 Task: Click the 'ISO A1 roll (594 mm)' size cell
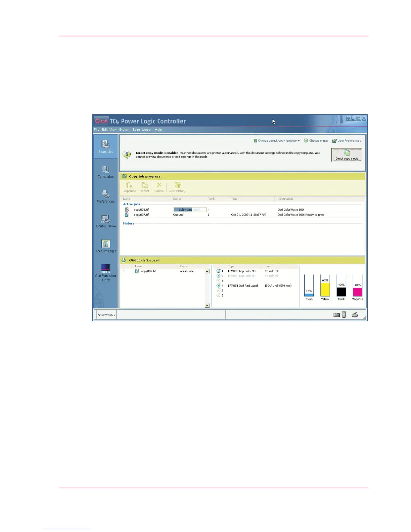[278, 286]
